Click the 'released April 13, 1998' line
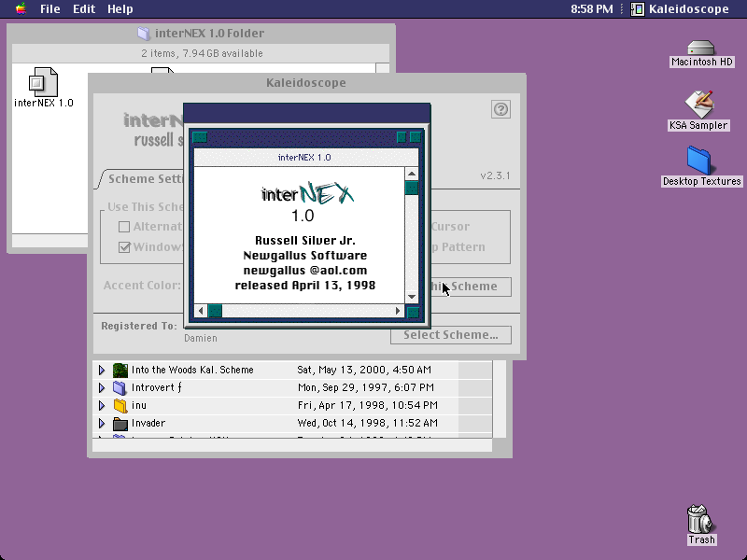This screenshot has width=747, height=560. [x=305, y=286]
